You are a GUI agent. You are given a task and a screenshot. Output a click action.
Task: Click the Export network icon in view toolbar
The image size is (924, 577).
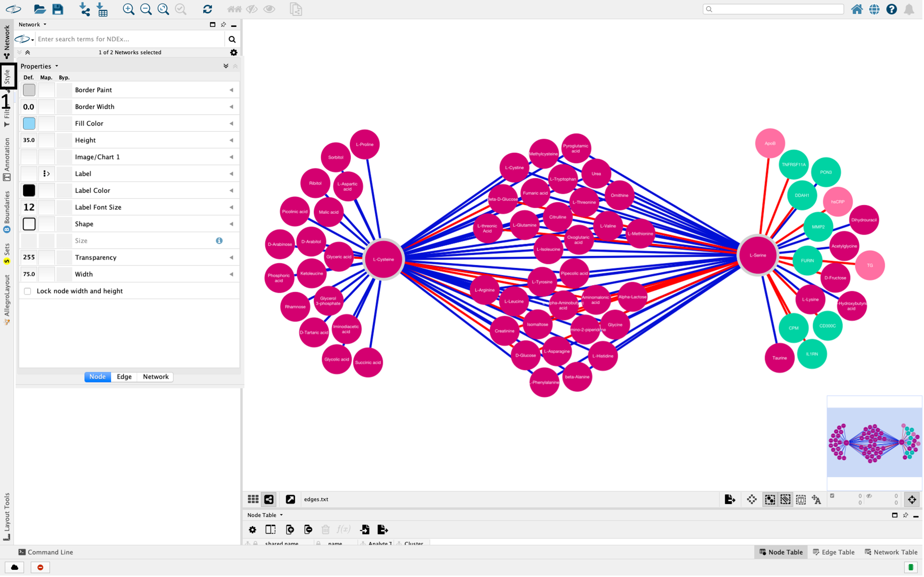(731, 500)
